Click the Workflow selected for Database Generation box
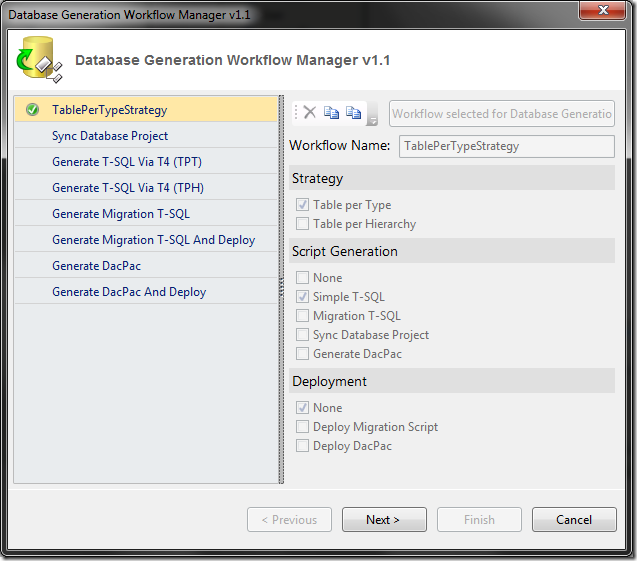 point(502,114)
